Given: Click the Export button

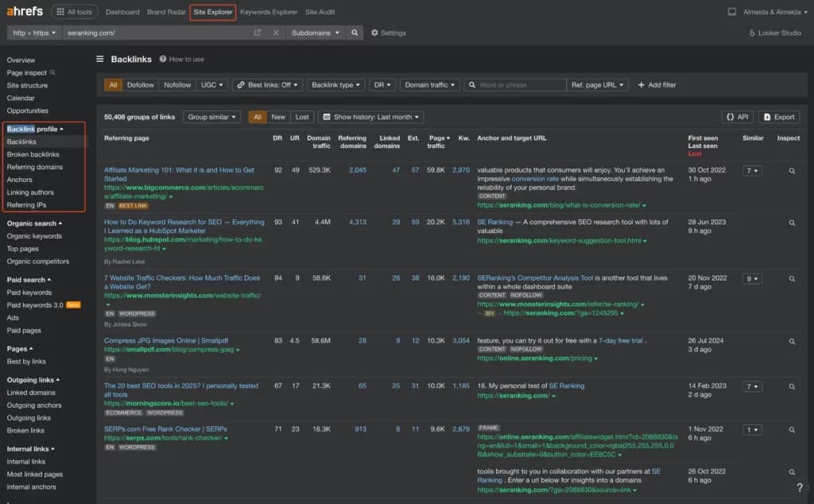Looking at the screenshot, I should click(779, 117).
